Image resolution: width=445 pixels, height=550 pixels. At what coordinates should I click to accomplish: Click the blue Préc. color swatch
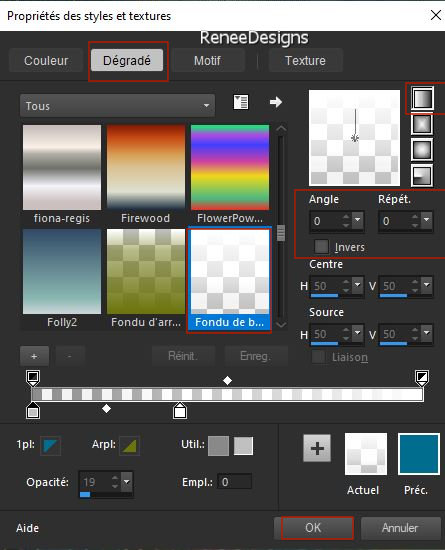point(419,454)
